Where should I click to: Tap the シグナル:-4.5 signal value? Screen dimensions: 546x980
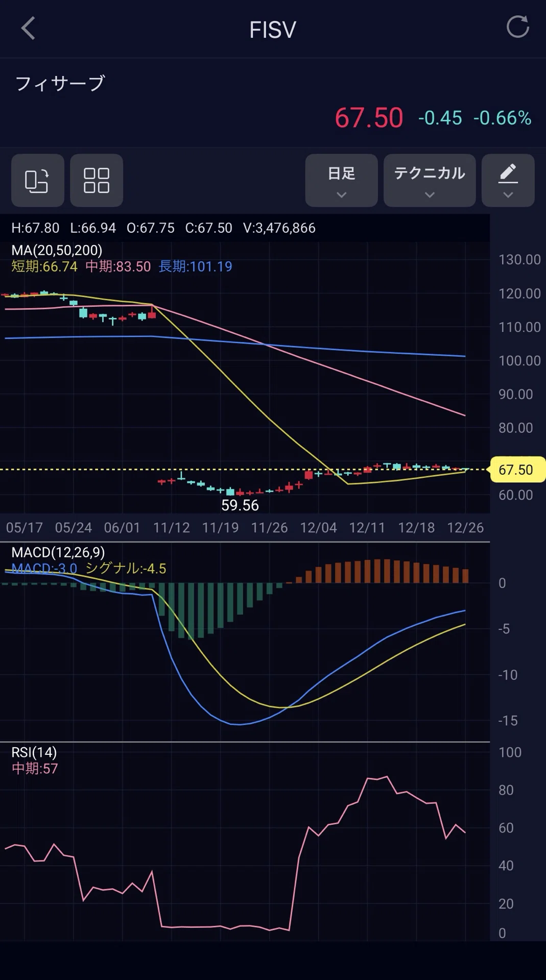126,569
